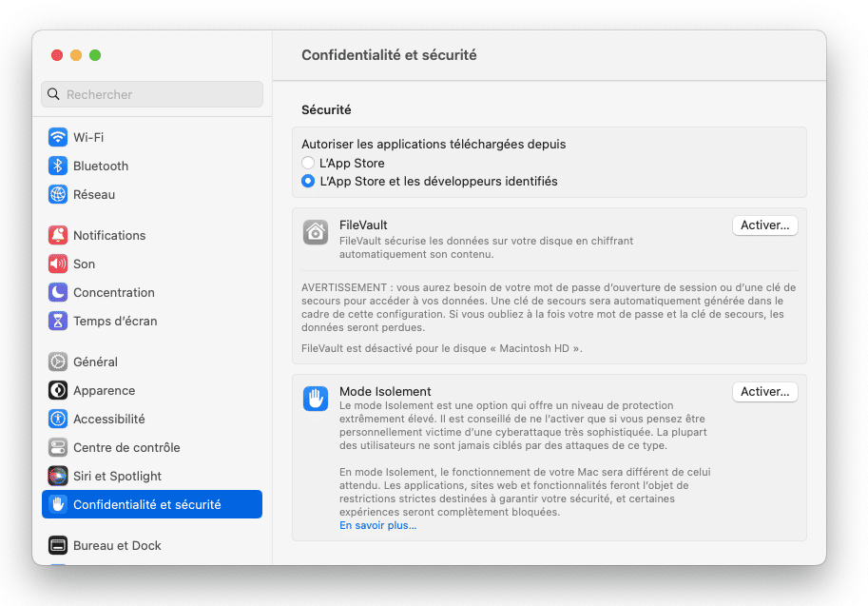Click FileVault sécurise les données description
Viewport: 868px width, 606px height.
point(486,247)
